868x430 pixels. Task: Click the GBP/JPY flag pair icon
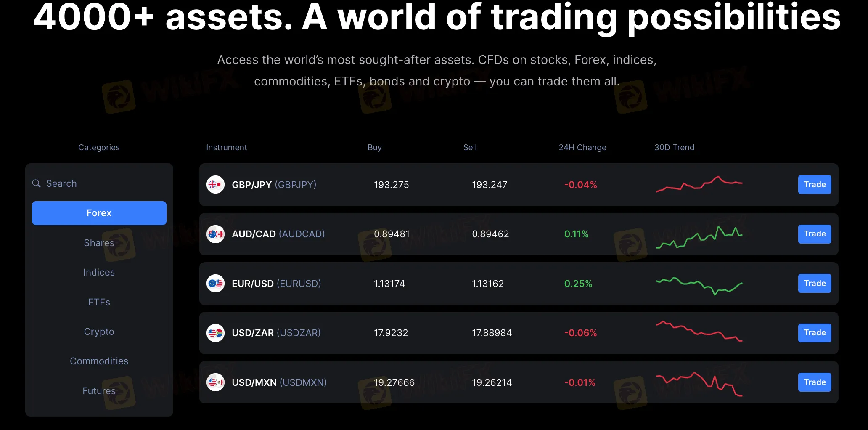215,185
